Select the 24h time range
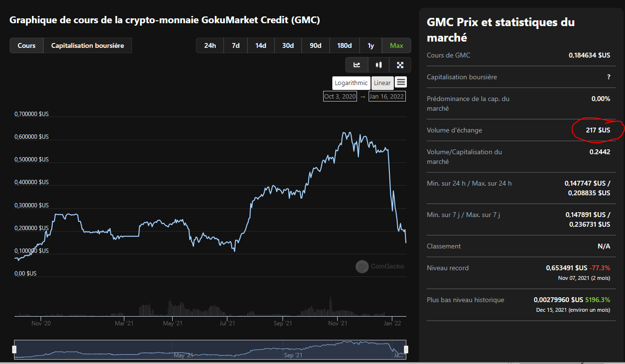This screenshot has height=364, width=625. (210, 45)
